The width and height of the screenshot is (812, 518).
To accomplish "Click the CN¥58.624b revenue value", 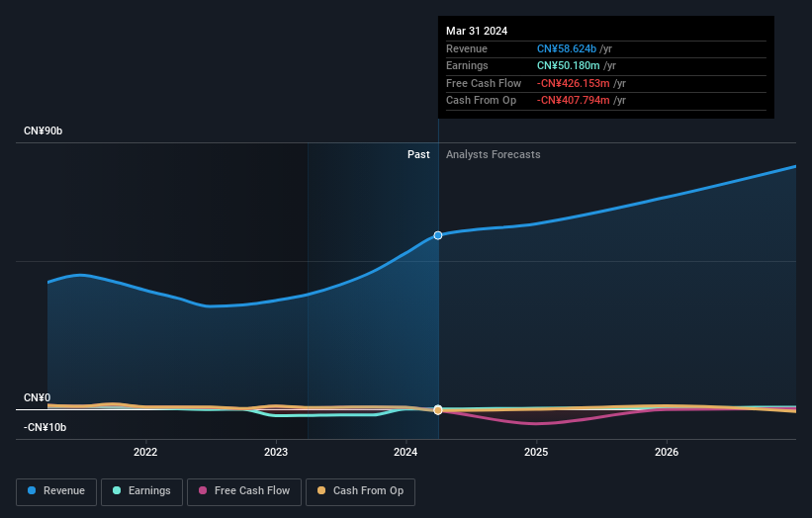I will 567,48.
